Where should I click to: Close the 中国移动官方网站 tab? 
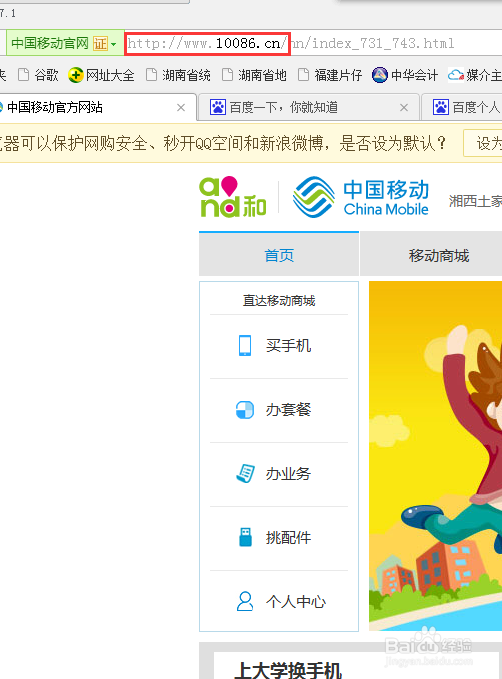181,107
